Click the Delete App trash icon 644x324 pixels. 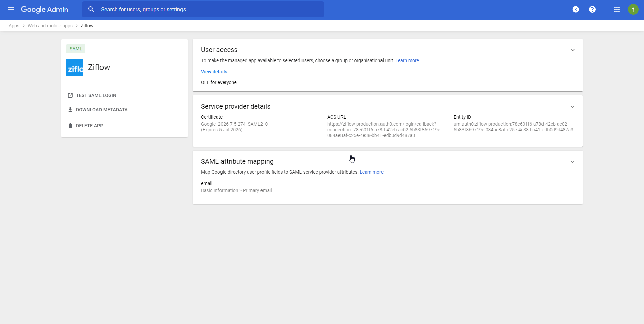(x=70, y=126)
